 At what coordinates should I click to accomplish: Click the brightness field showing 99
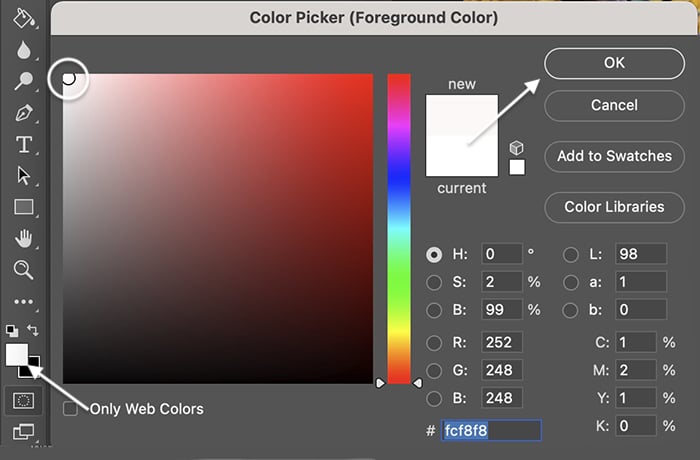click(502, 309)
